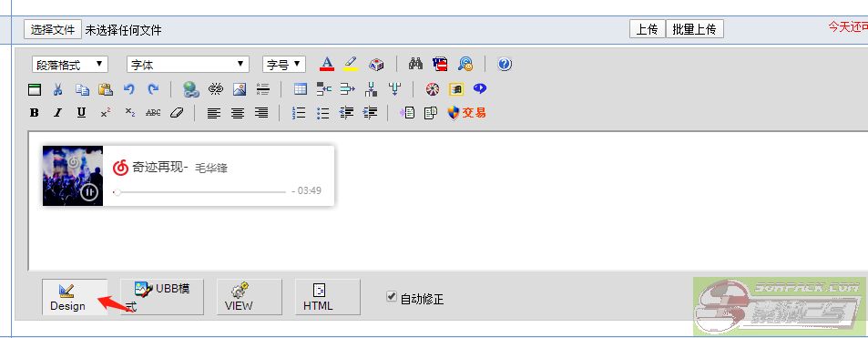
Task: Toggle the 自动修正 checkbox
Action: click(392, 297)
